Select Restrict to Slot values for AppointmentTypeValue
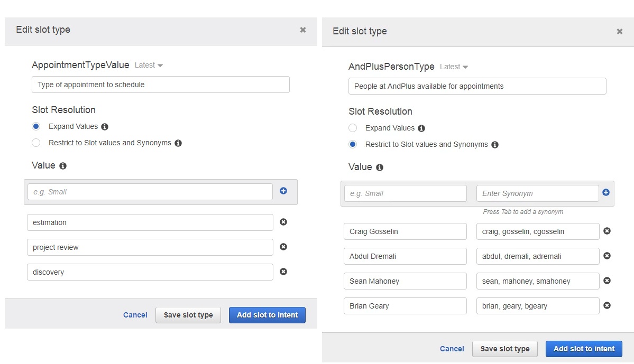Screen dimensions: 634x364 tap(35, 143)
